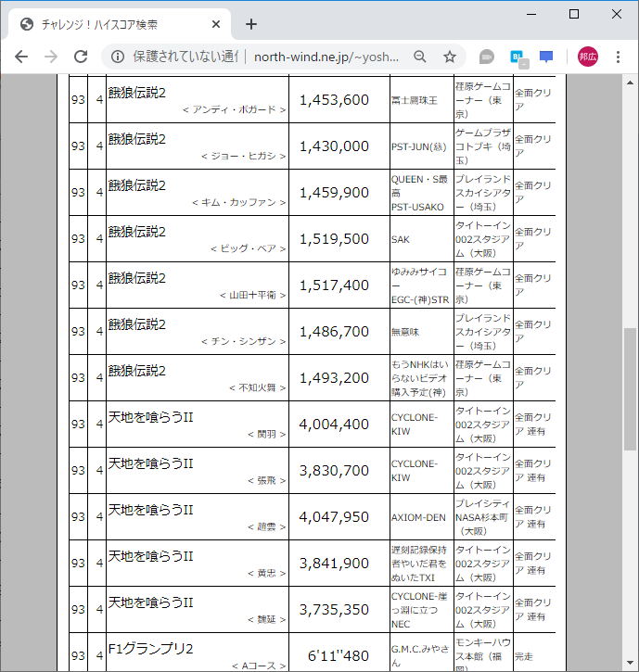
Task: Click character name アンディ・ボガード
Action: [234, 109]
